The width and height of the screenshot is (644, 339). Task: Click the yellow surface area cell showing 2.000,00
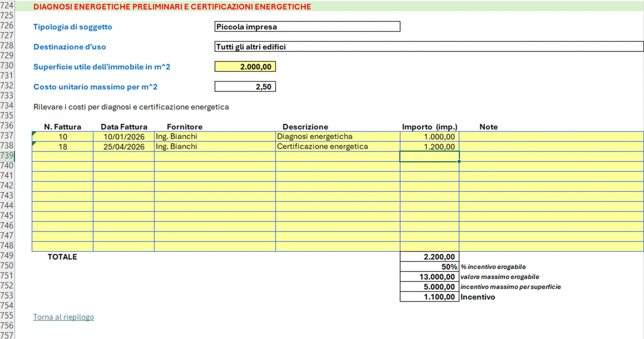245,67
